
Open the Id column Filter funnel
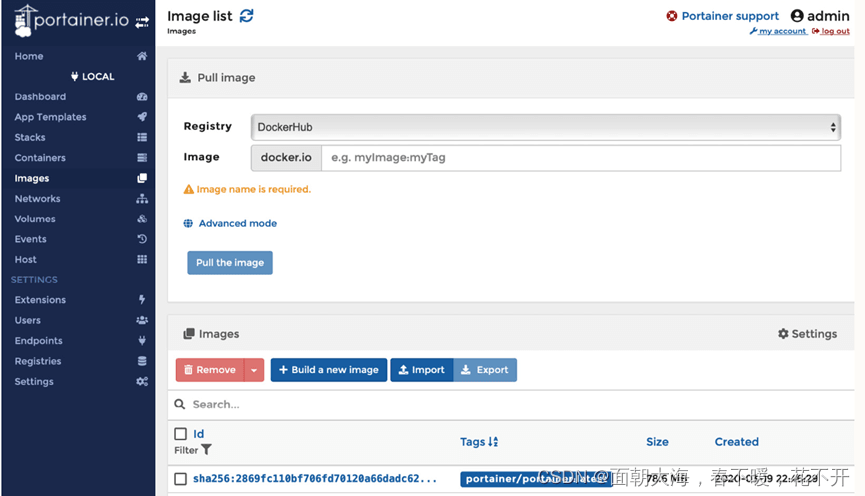click(x=206, y=450)
